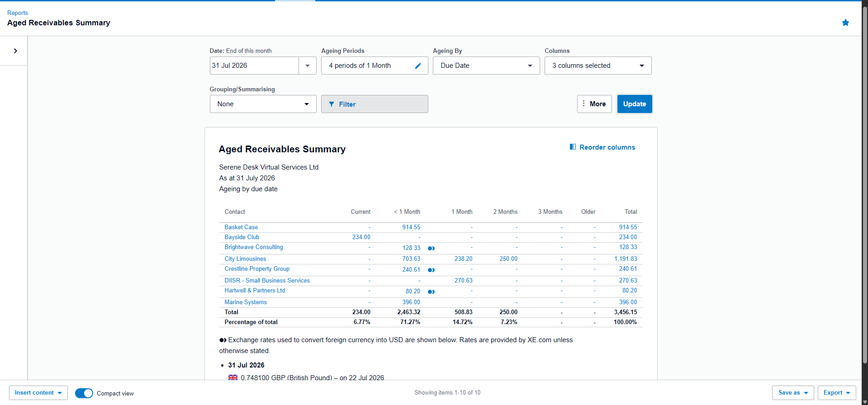The height and width of the screenshot is (405, 868).
Task: Edit ageing periods with pencil icon
Action: click(418, 66)
